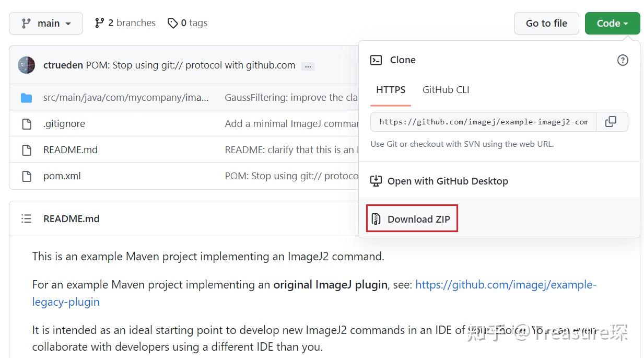Open with GitHub Desktop
This screenshot has width=644, height=358.
tap(447, 181)
